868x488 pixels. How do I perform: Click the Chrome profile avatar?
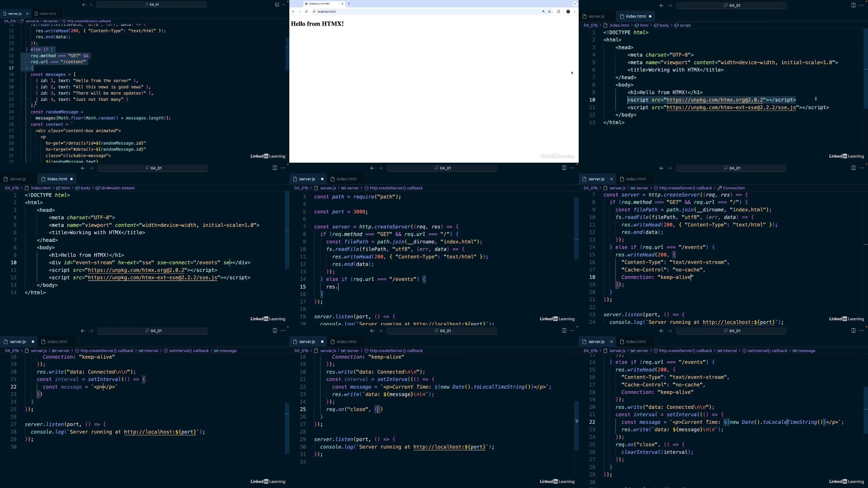(x=568, y=12)
